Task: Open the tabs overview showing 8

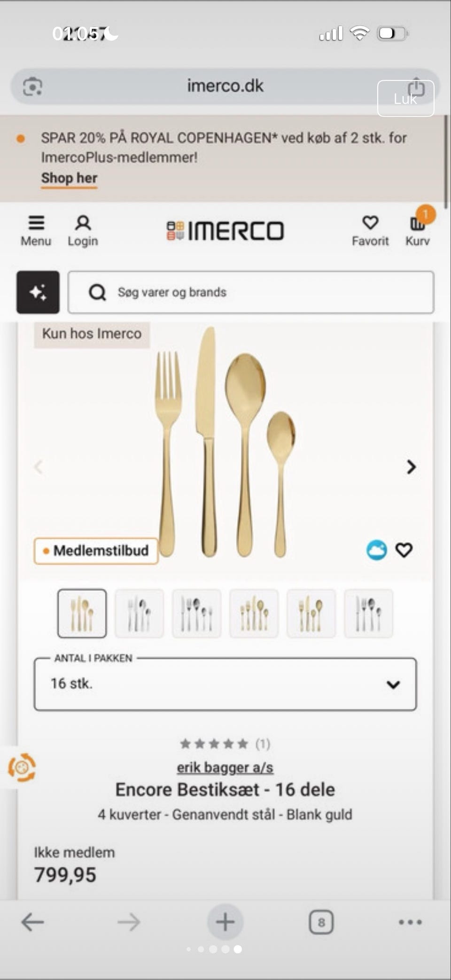Action: click(x=321, y=922)
